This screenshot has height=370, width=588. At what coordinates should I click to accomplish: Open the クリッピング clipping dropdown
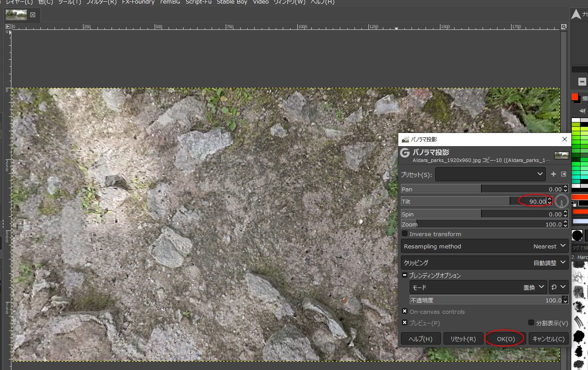(x=485, y=262)
